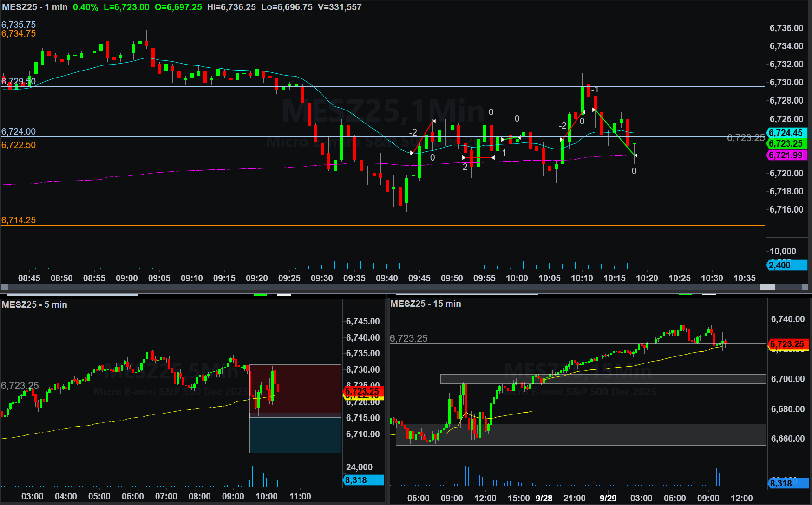Select the MESZ25 - 15 min chart title
The image size is (812, 505).
(x=426, y=304)
